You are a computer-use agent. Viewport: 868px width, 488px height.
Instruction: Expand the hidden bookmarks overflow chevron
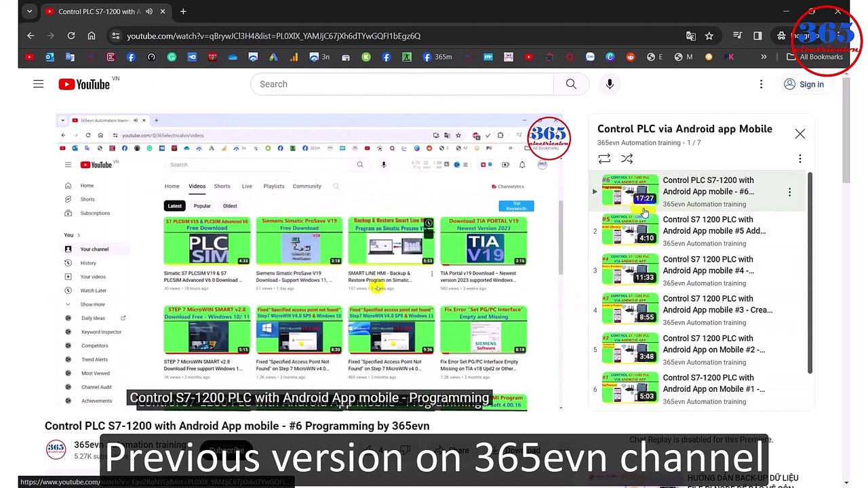[764, 57]
